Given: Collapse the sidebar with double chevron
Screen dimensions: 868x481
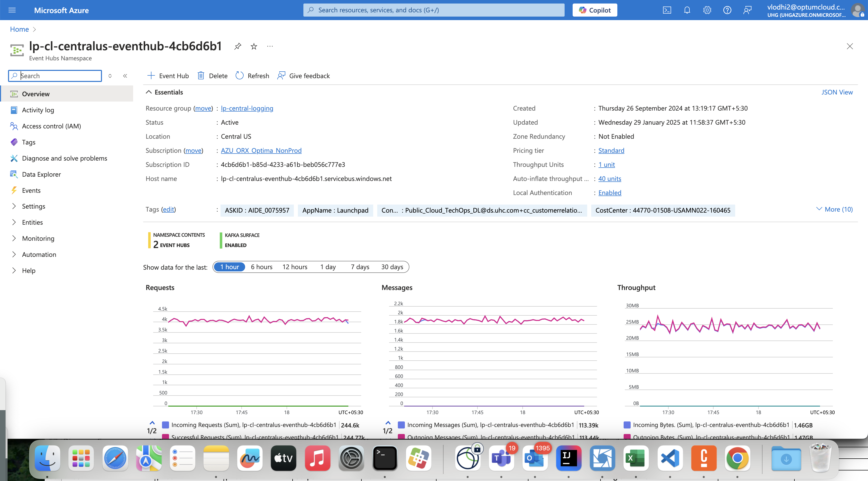Looking at the screenshot, I should pyautogui.click(x=125, y=76).
